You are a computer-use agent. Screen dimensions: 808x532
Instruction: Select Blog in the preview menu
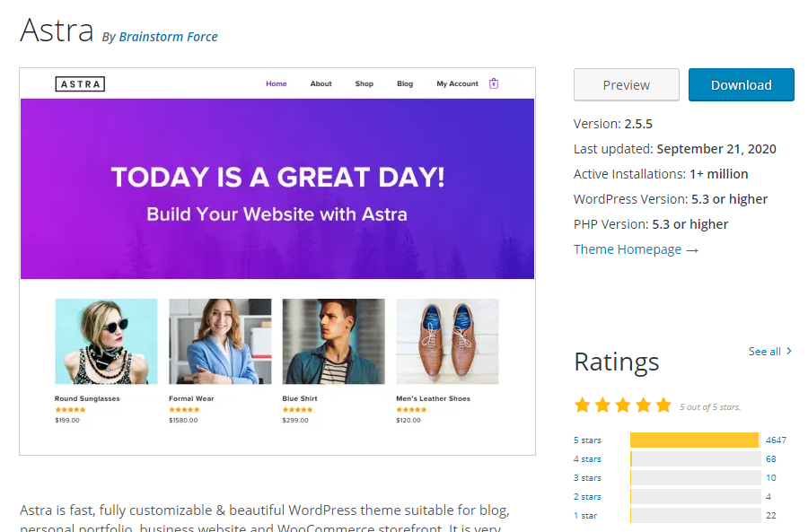tap(405, 83)
